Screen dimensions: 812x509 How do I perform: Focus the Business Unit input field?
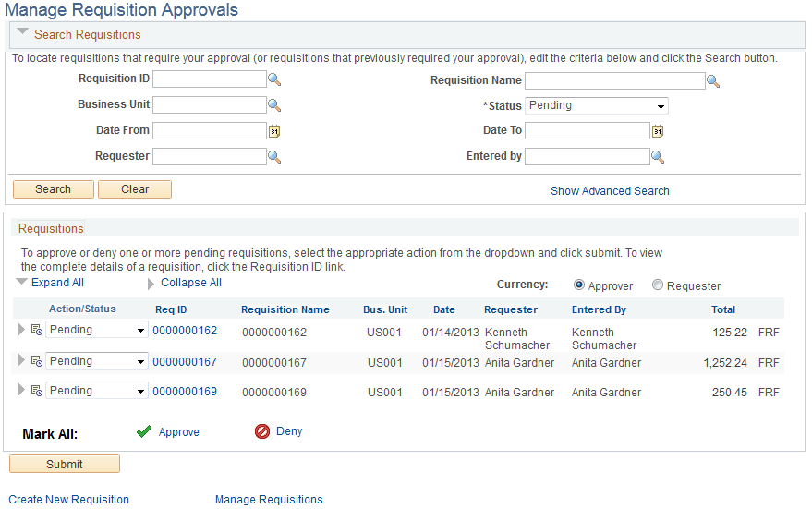tap(210, 105)
